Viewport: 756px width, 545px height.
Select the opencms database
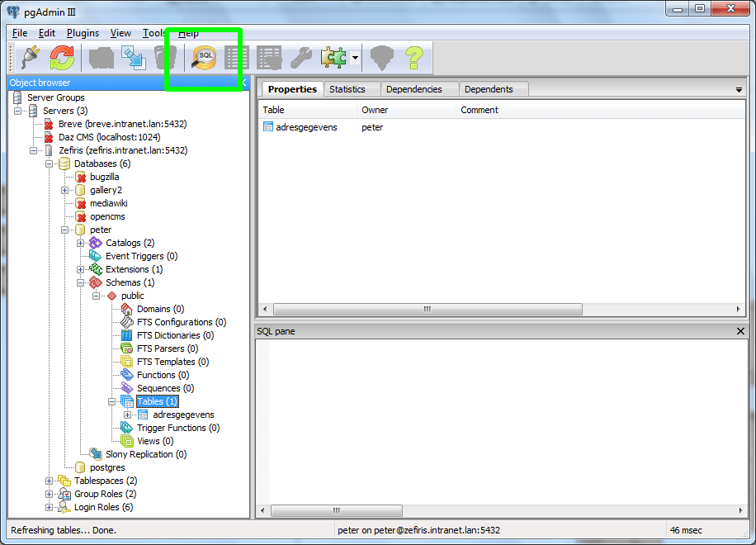107,216
